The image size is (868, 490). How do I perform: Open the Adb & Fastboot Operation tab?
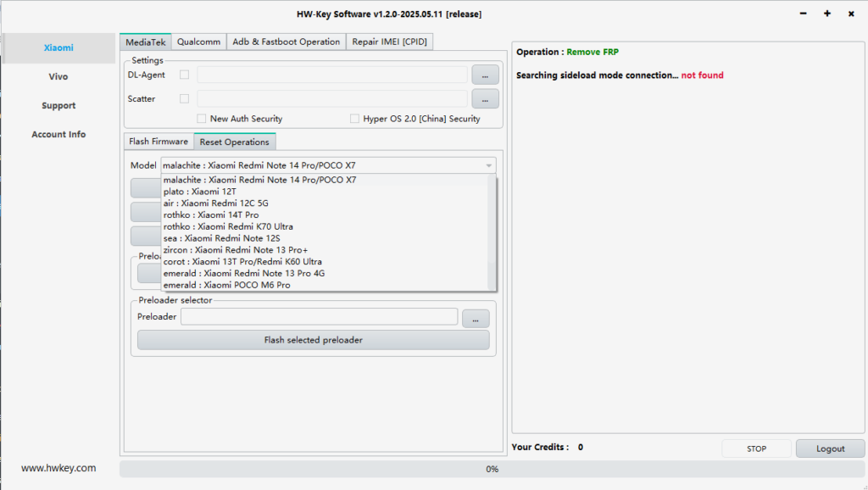click(x=286, y=41)
